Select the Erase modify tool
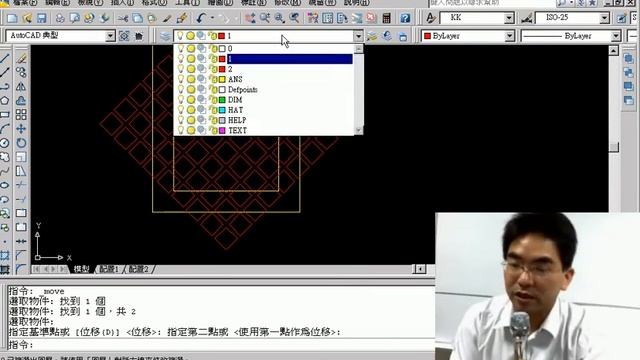The width and height of the screenshot is (640, 360). (21, 58)
